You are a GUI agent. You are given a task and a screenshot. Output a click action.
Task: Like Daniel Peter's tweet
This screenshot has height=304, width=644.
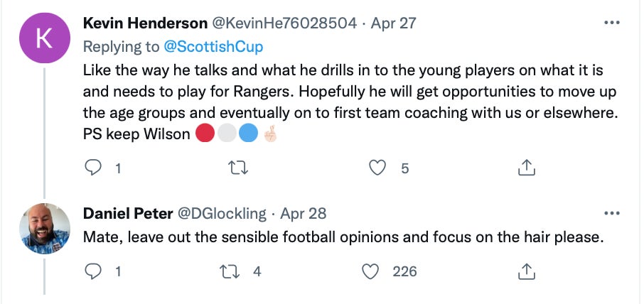(x=370, y=271)
